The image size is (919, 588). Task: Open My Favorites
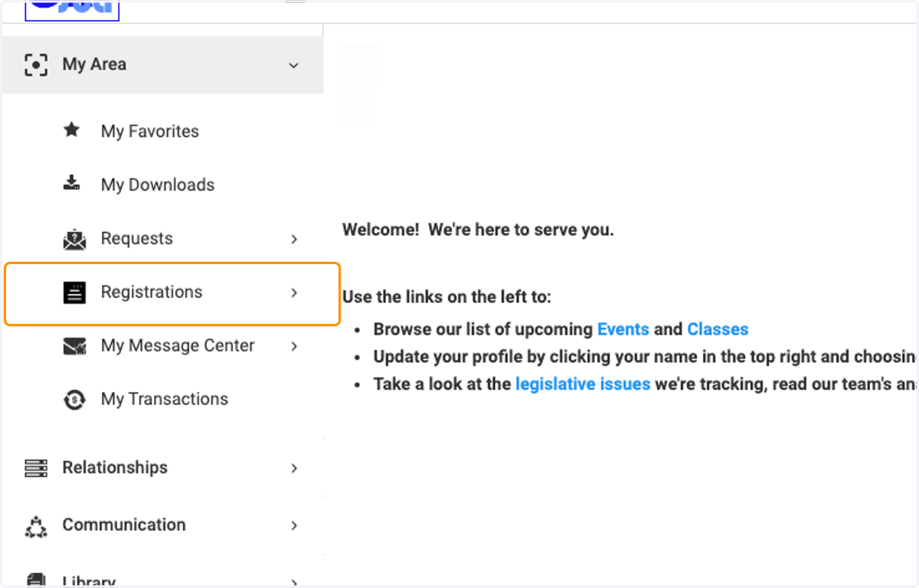click(150, 132)
